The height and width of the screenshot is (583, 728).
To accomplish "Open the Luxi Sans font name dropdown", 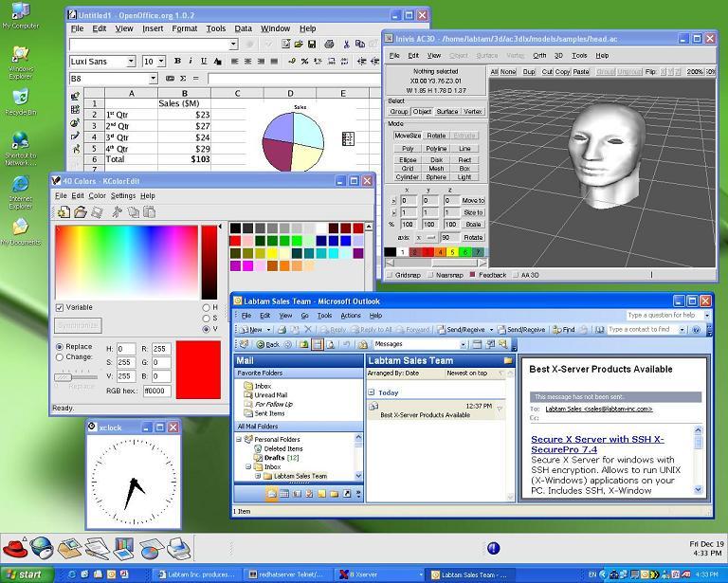I will coord(133,62).
